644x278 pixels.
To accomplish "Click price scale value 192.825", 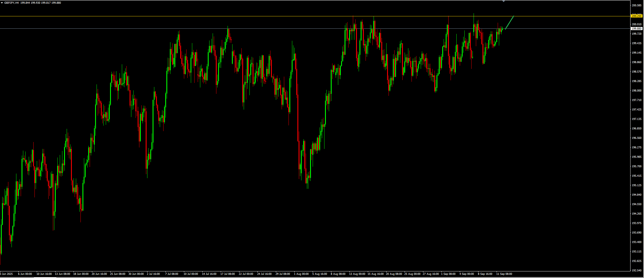I will (x=637, y=261).
